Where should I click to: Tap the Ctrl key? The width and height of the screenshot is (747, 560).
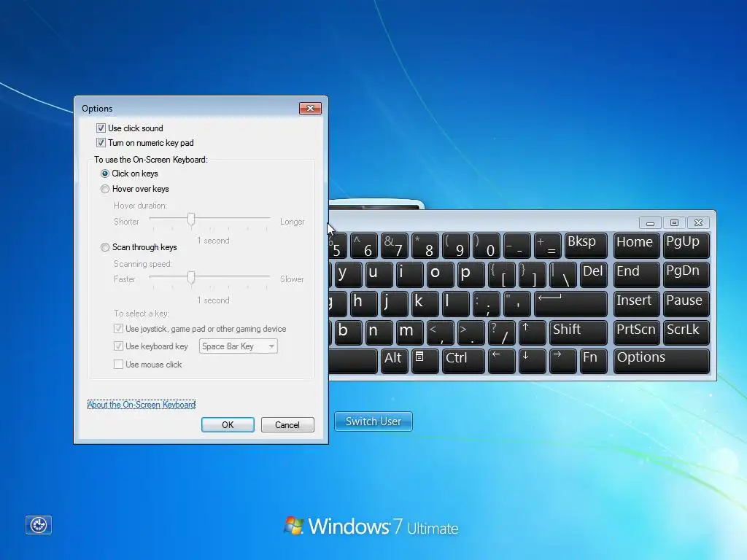(463, 361)
